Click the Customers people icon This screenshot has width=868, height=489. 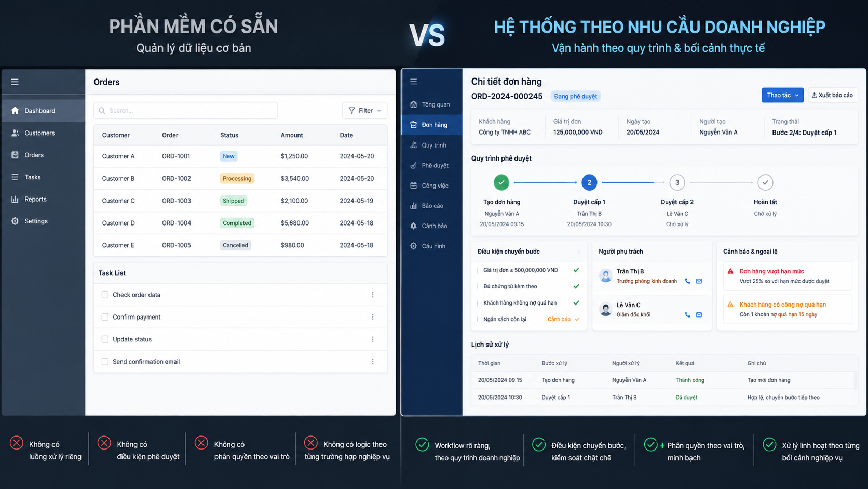[x=15, y=133]
